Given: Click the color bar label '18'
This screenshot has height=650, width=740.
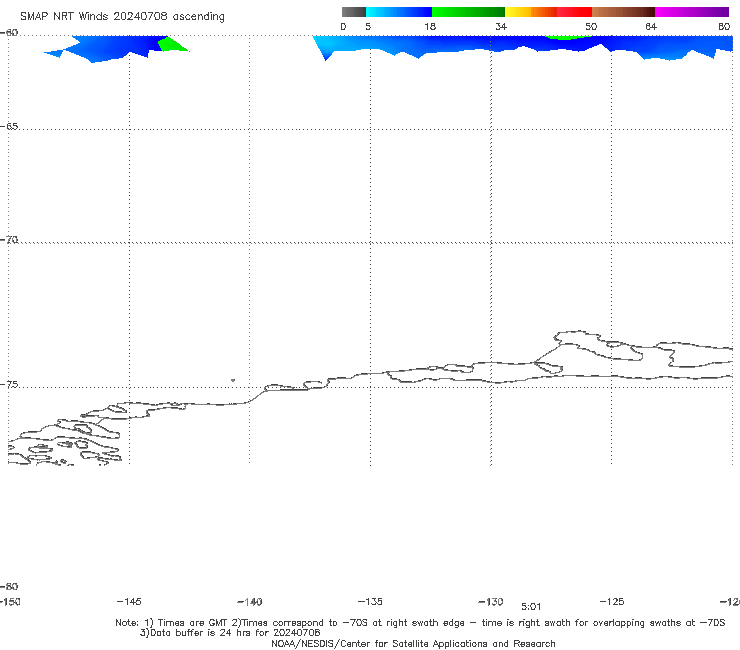Looking at the screenshot, I should [430, 26].
